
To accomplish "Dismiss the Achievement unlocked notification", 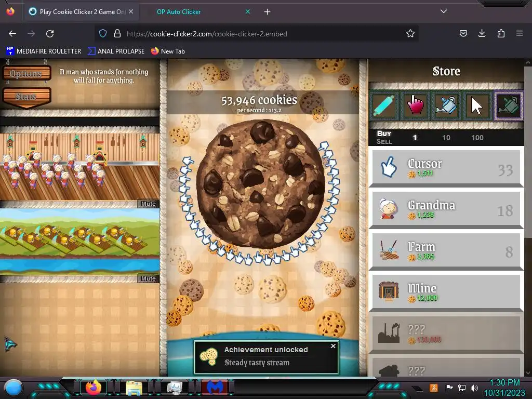I will tap(333, 346).
